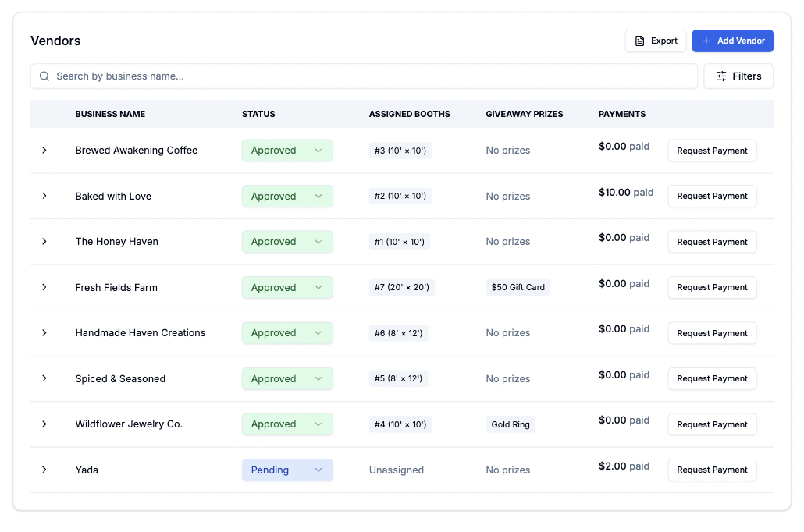The width and height of the screenshot is (804, 532).
Task: Click the Business Name column header
Action: (x=110, y=114)
